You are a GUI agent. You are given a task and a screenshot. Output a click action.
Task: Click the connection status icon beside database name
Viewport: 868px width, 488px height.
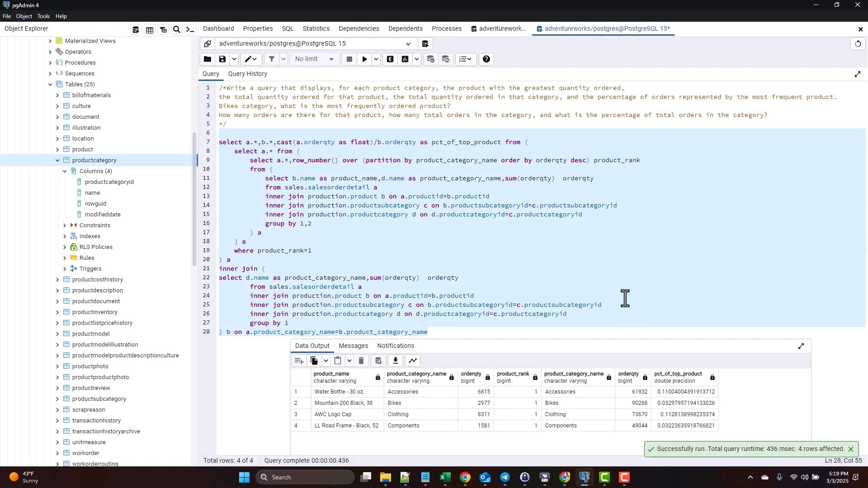[208, 44]
